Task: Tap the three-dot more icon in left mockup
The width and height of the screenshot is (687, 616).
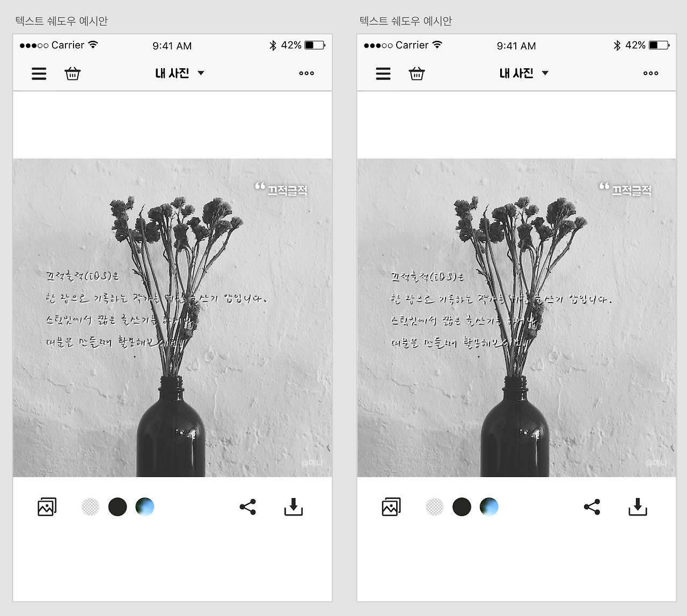Action: tap(306, 74)
